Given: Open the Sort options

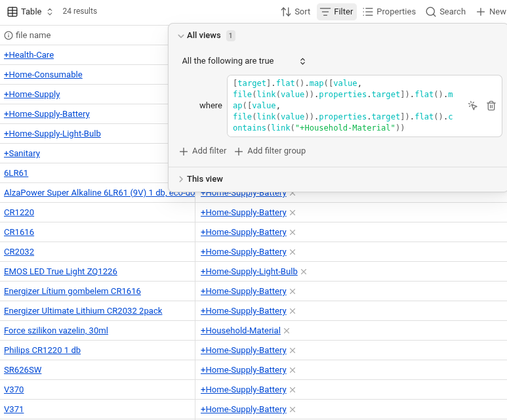Looking at the screenshot, I should (x=295, y=12).
